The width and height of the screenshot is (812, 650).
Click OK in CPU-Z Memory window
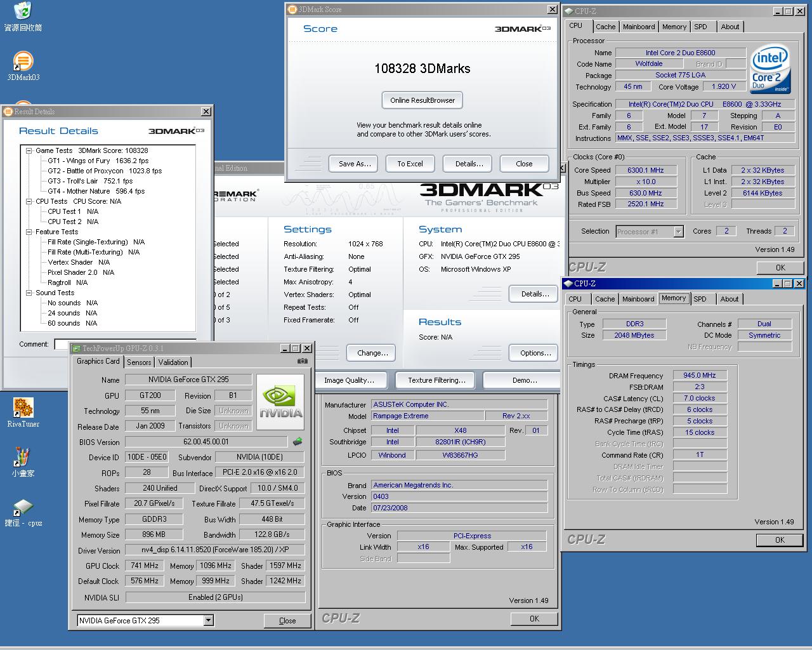coord(780,540)
